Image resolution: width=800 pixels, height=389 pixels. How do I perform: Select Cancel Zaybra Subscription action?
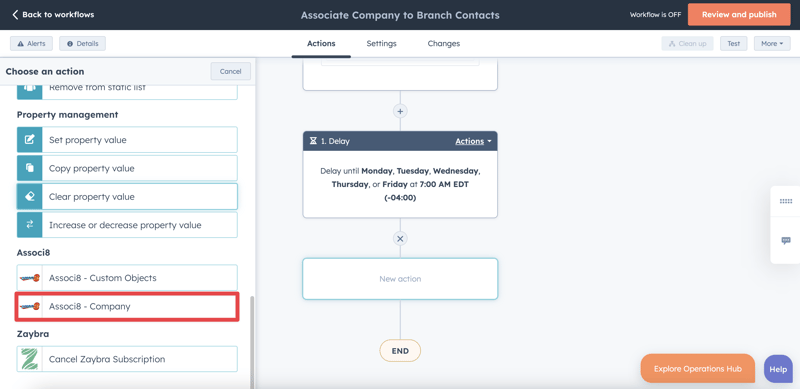(127, 359)
